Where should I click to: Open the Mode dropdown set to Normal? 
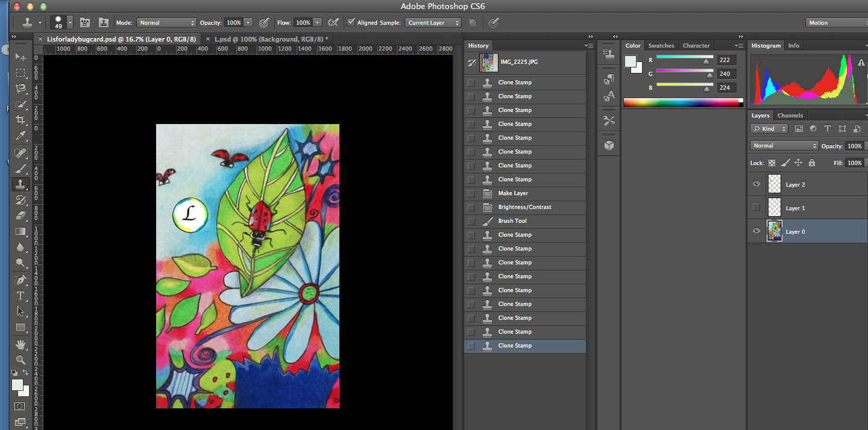(166, 23)
